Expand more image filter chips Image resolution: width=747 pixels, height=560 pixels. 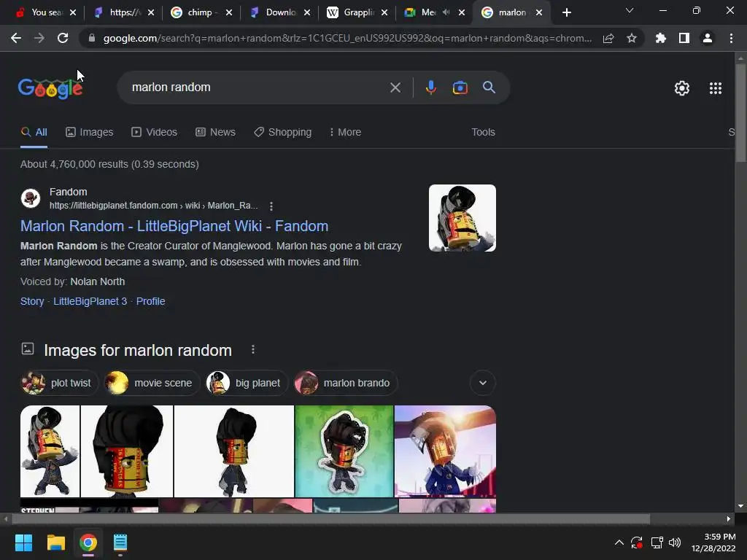point(483,383)
